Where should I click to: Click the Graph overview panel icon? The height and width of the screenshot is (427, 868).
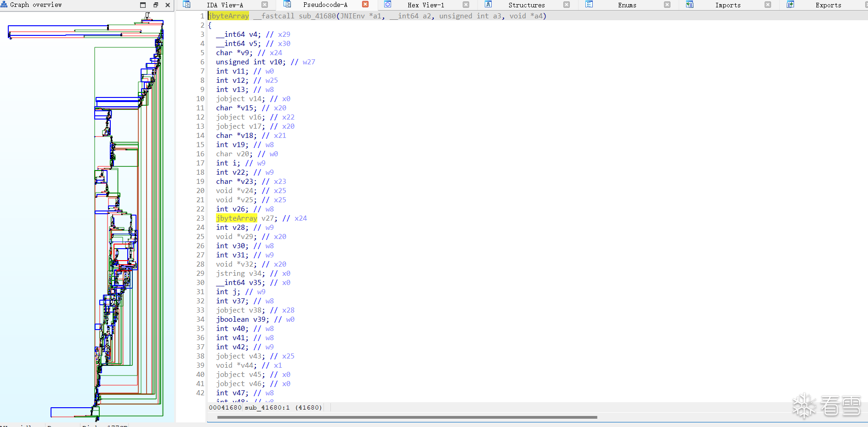[4, 5]
